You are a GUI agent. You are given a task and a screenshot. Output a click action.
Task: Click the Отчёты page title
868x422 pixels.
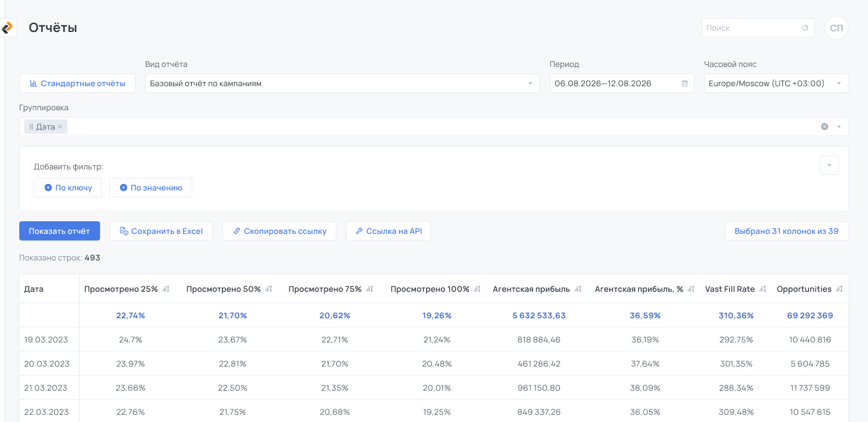53,28
